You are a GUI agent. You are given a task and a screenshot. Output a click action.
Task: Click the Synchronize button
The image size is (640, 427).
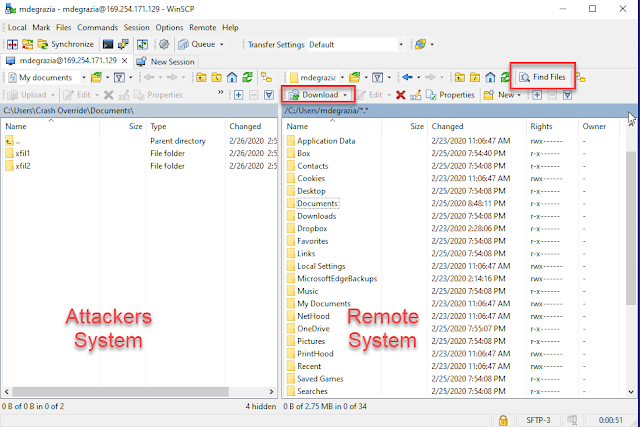click(65, 44)
